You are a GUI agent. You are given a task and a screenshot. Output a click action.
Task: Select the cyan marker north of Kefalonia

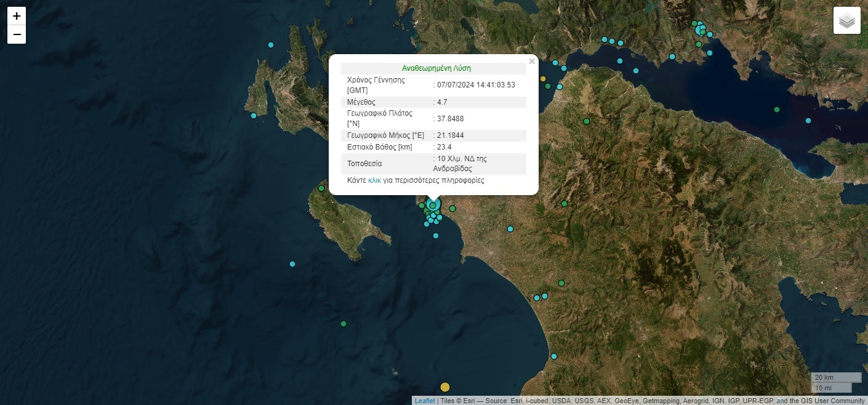tap(271, 44)
